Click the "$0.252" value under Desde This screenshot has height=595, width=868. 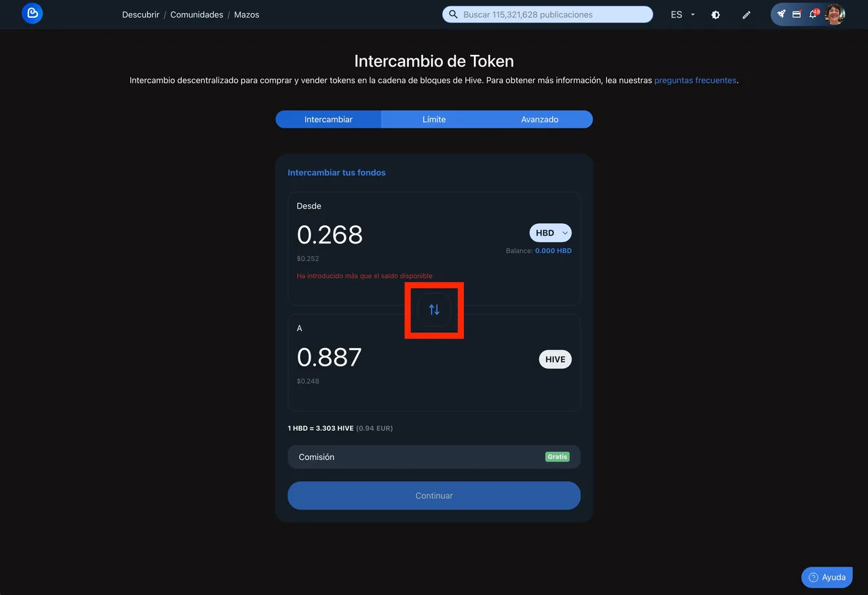tap(308, 258)
